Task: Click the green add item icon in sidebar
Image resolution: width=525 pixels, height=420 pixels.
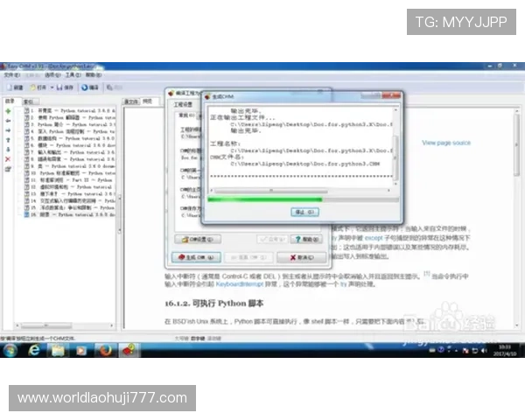Action: 8,113
